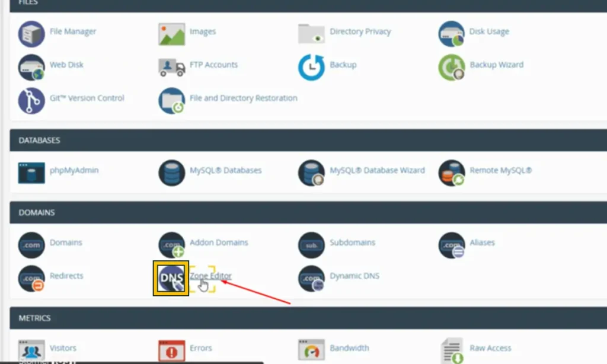Collapse the DATABASES section header

pos(308,140)
